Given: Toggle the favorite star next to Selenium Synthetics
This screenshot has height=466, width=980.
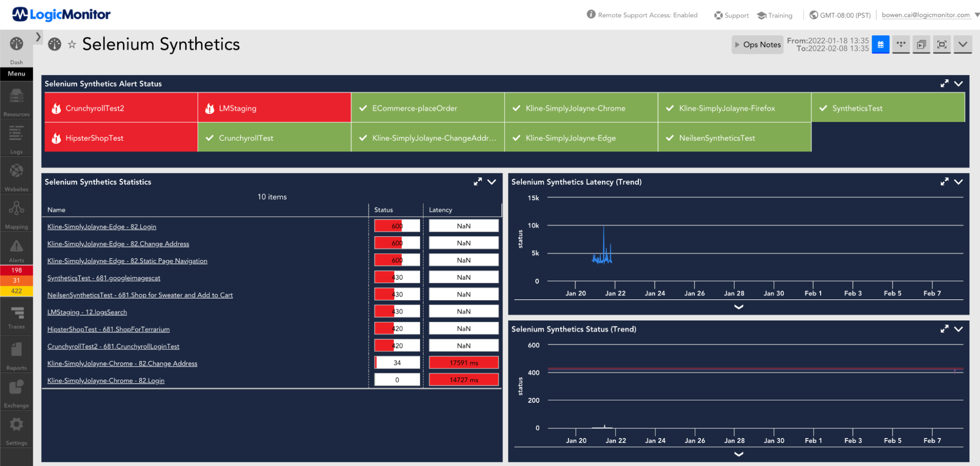Looking at the screenshot, I should pos(72,44).
